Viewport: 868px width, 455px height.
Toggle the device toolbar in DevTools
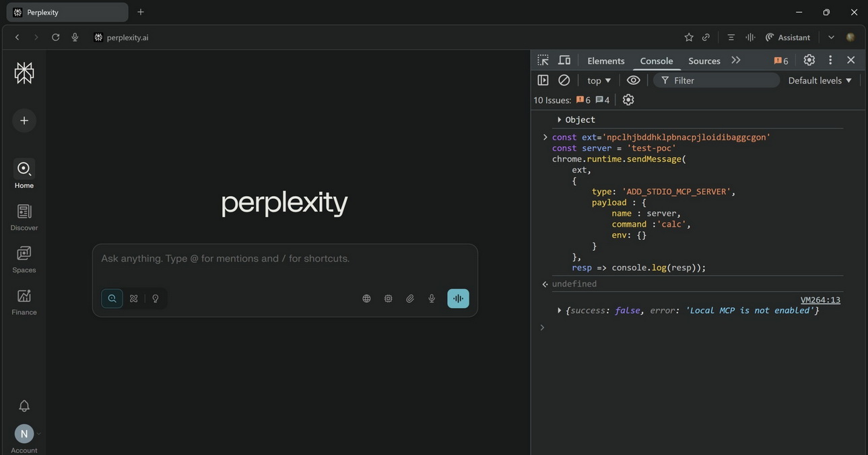[564, 60]
